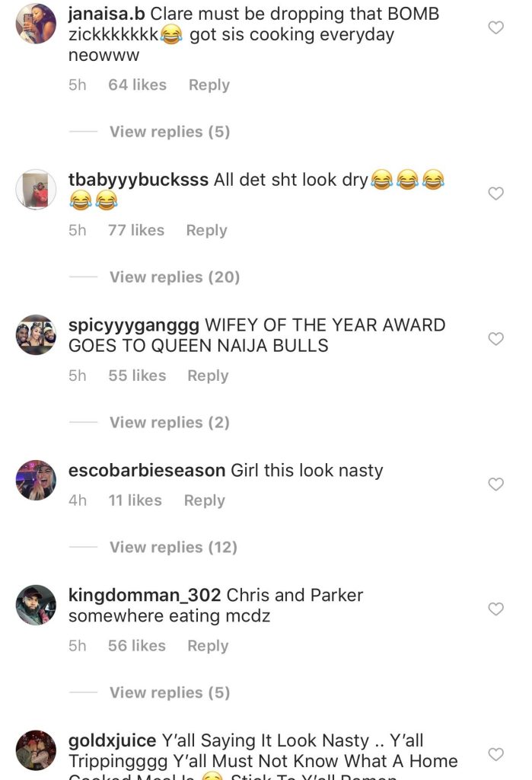Open goldxjuice username link
The width and height of the screenshot is (532, 780).
113,740
